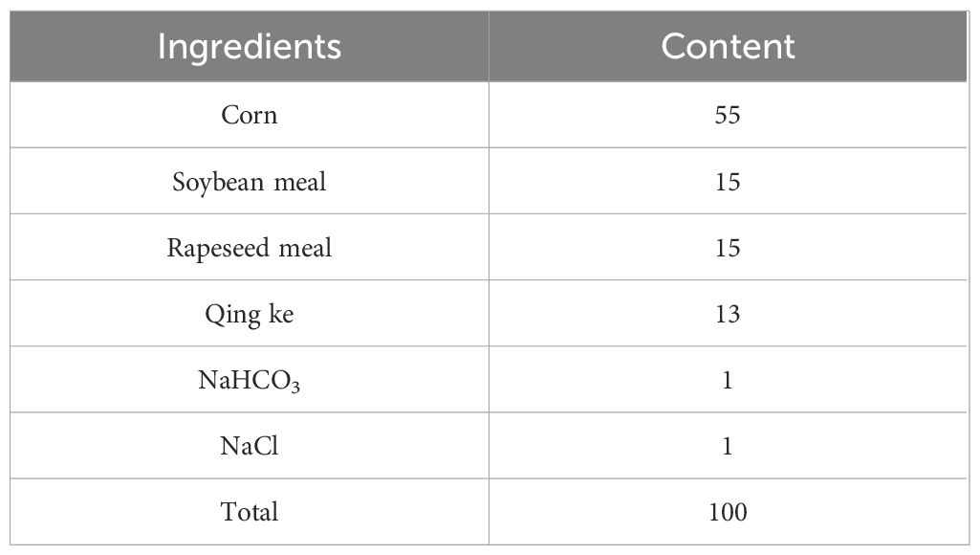Select the NaCl ingredient cell
The image size is (980, 555).
(249, 446)
